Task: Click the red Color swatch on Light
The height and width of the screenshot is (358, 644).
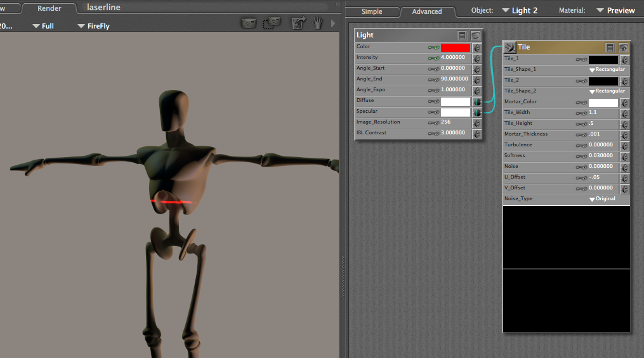Action: (x=456, y=48)
